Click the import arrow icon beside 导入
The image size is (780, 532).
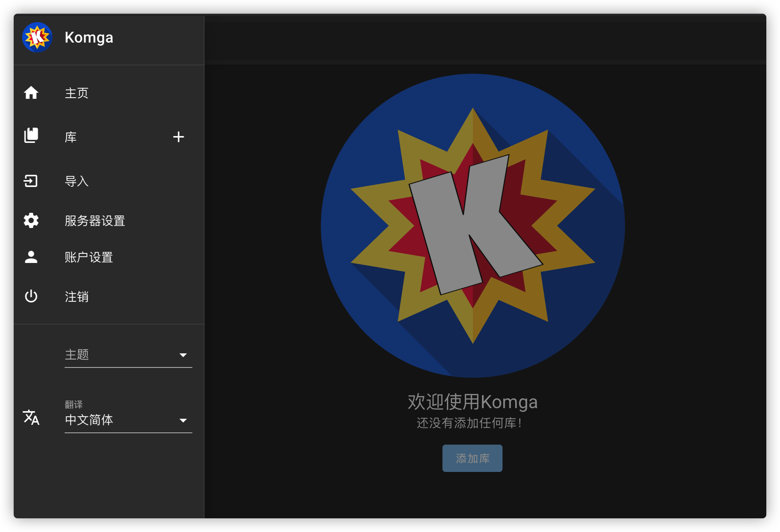pyautogui.click(x=31, y=181)
